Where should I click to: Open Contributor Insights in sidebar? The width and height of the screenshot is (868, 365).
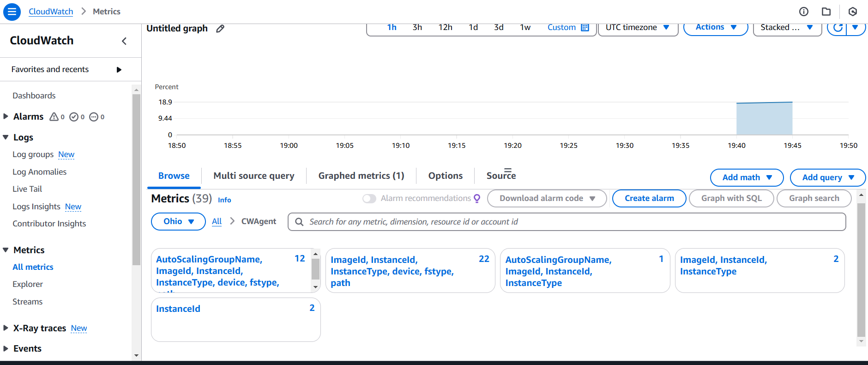(49, 224)
